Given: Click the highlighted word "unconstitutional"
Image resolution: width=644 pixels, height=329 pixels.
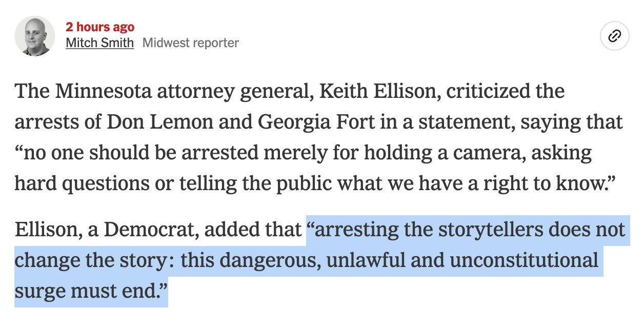Looking at the screenshot, I should point(523,260).
